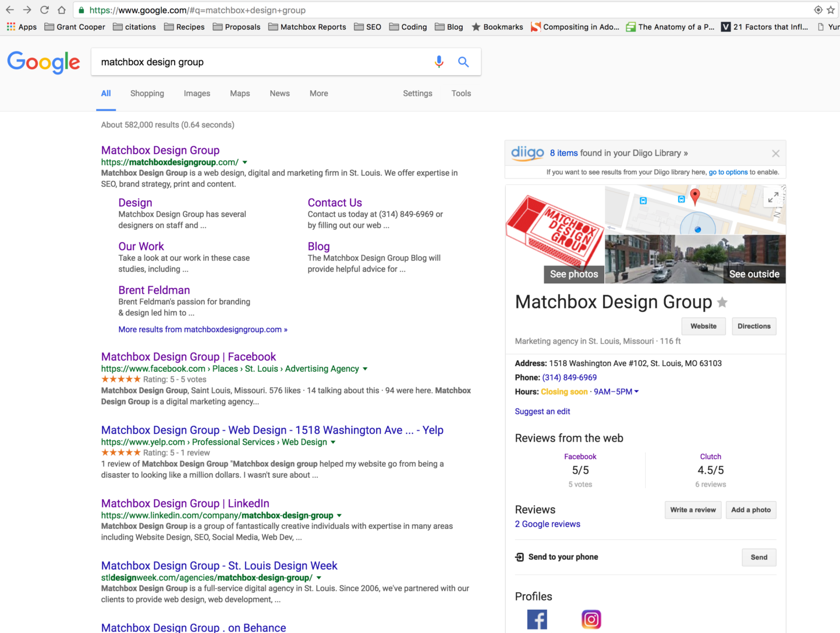Open the Apps grid shortcut
This screenshot has height=633, width=840.
22,27
